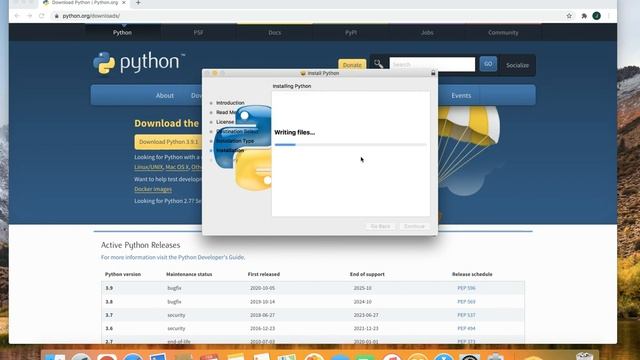Select the Destination Select installer step
This screenshot has width=640, height=360.
(x=237, y=131)
